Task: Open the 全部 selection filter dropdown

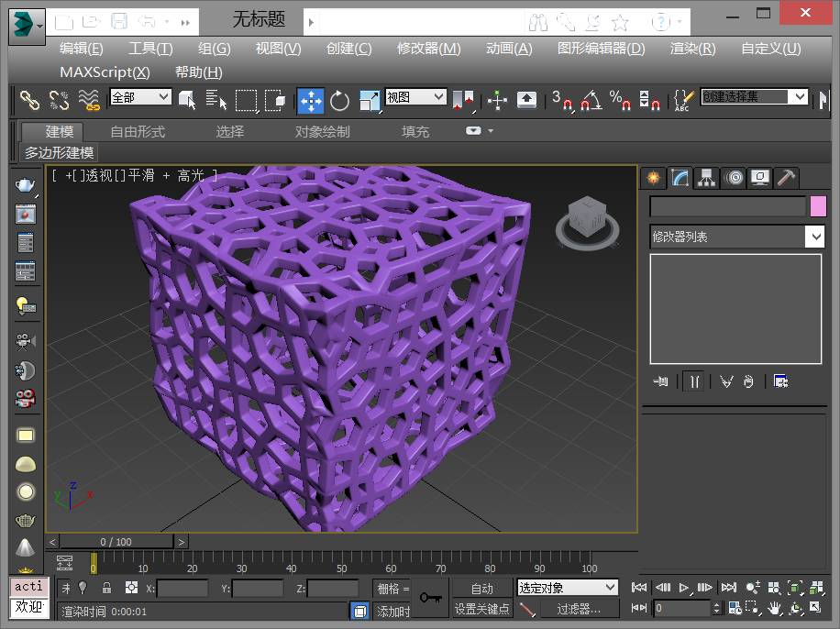Action: coord(140,97)
